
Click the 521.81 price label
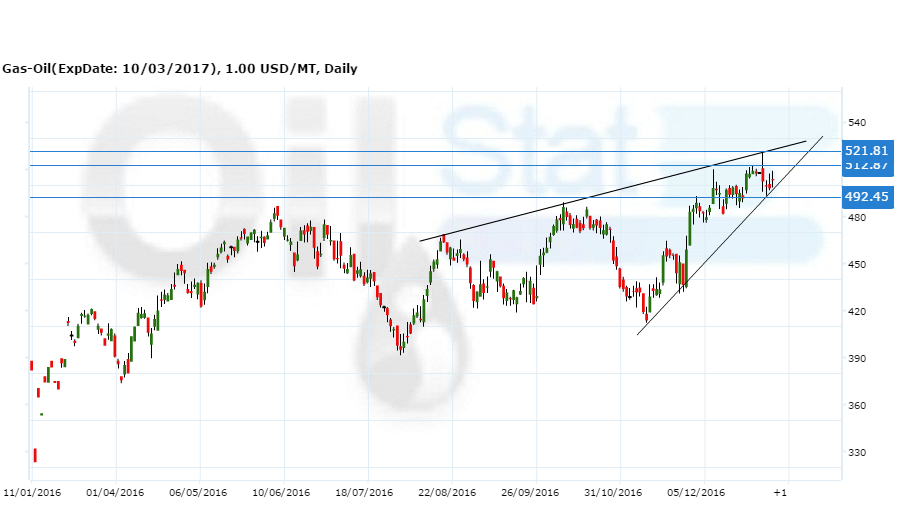tap(866, 151)
